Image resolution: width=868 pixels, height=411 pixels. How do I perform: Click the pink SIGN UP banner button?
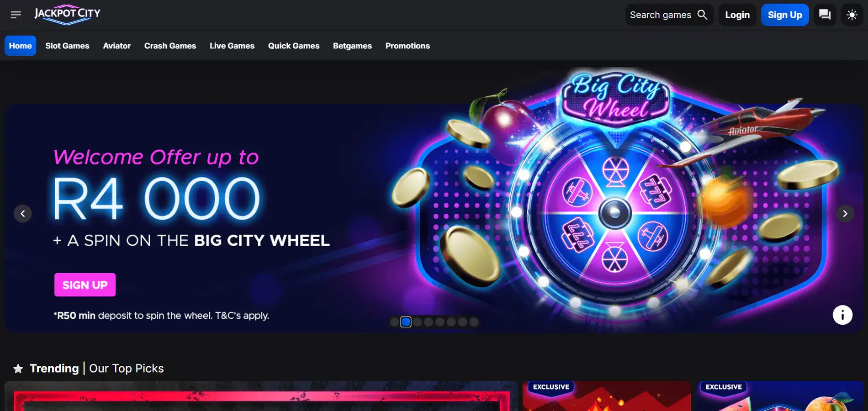[x=85, y=285]
